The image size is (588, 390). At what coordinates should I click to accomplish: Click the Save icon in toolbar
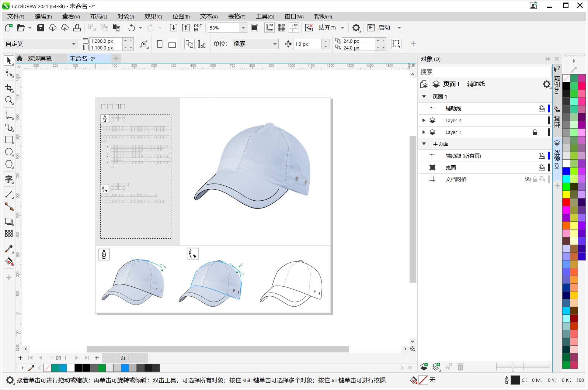(x=41, y=28)
